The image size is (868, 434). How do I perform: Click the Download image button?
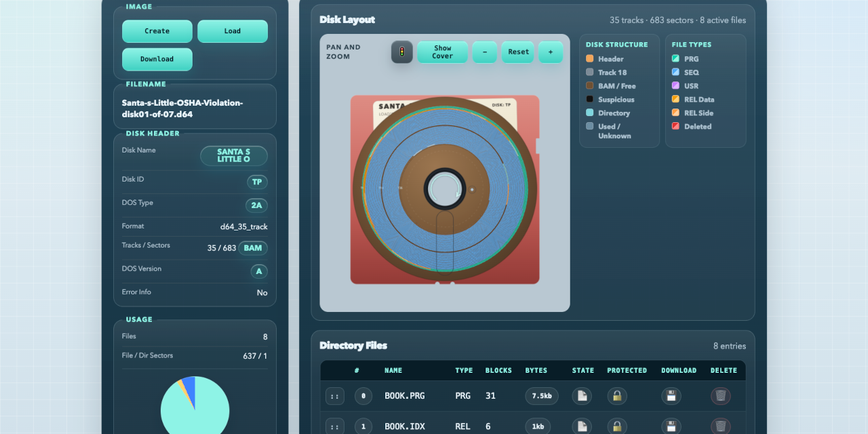[x=157, y=59]
